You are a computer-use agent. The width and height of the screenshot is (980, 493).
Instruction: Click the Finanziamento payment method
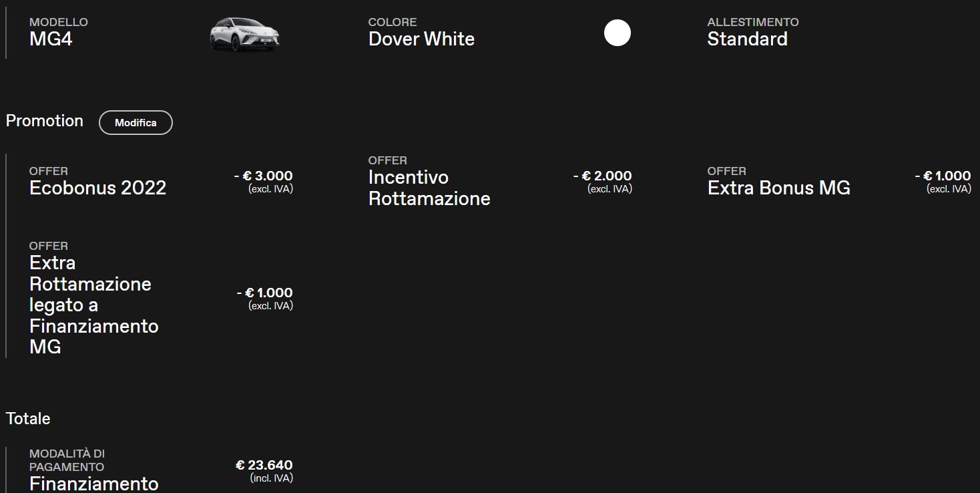94,484
